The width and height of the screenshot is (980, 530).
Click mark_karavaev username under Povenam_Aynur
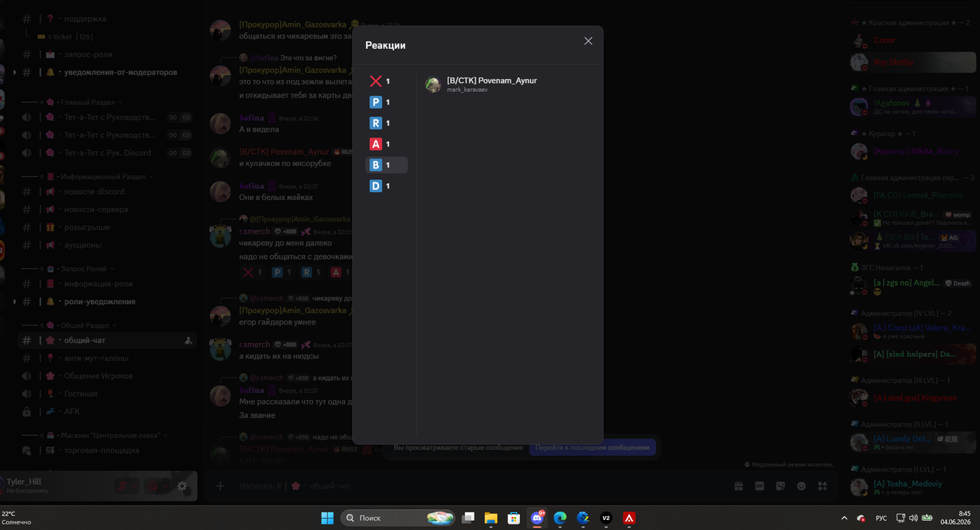pos(467,90)
